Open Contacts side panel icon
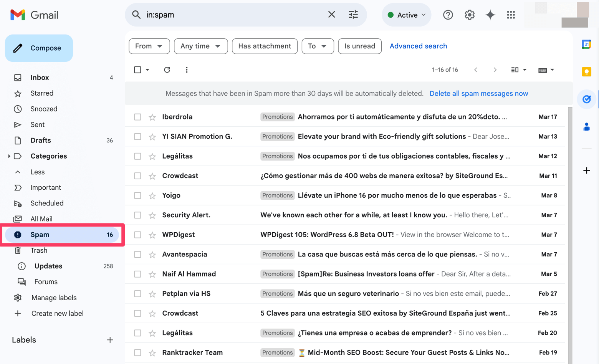599x364 pixels. 586,127
